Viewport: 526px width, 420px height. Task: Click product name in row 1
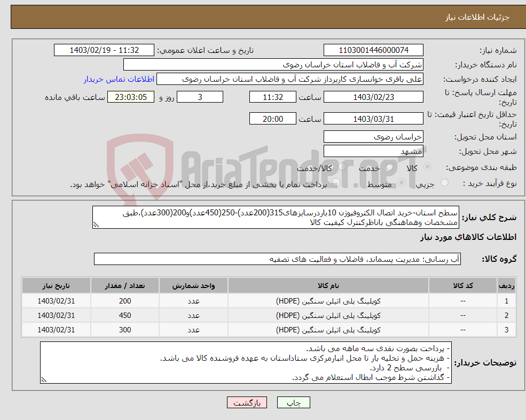[328, 301]
